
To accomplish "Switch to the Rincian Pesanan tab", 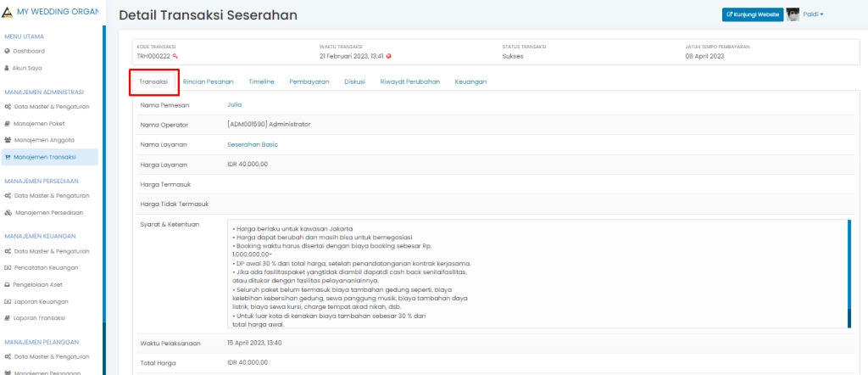I will coord(208,81).
